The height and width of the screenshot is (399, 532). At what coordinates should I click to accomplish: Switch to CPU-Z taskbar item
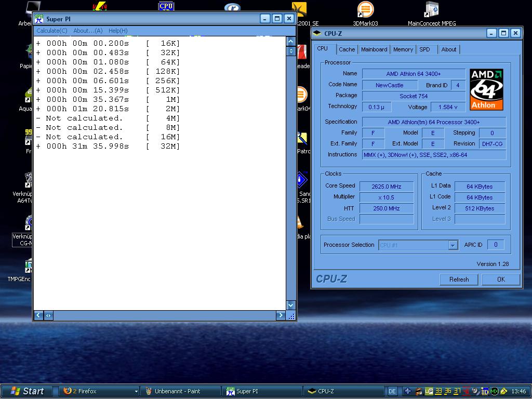pyautogui.click(x=343, y=391)
